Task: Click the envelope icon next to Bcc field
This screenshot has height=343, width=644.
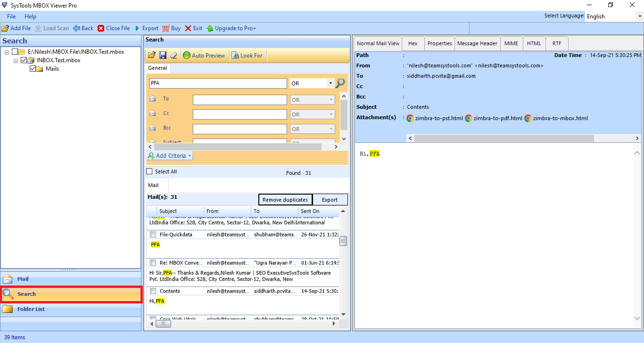Action: pos(153,128)
